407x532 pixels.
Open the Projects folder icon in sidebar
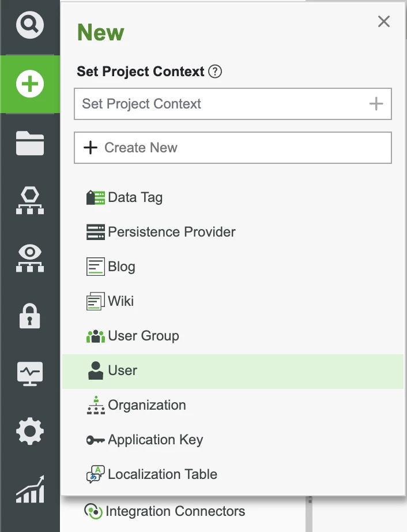coord(29,142)
